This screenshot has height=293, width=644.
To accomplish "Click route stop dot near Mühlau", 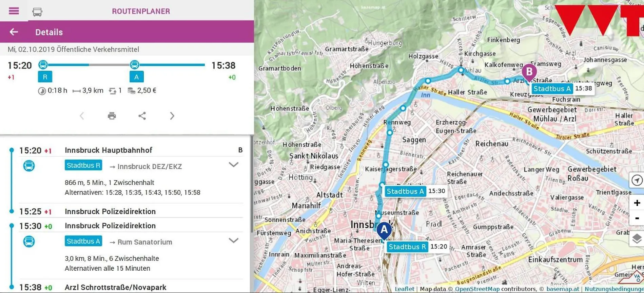I will (461, 70).
